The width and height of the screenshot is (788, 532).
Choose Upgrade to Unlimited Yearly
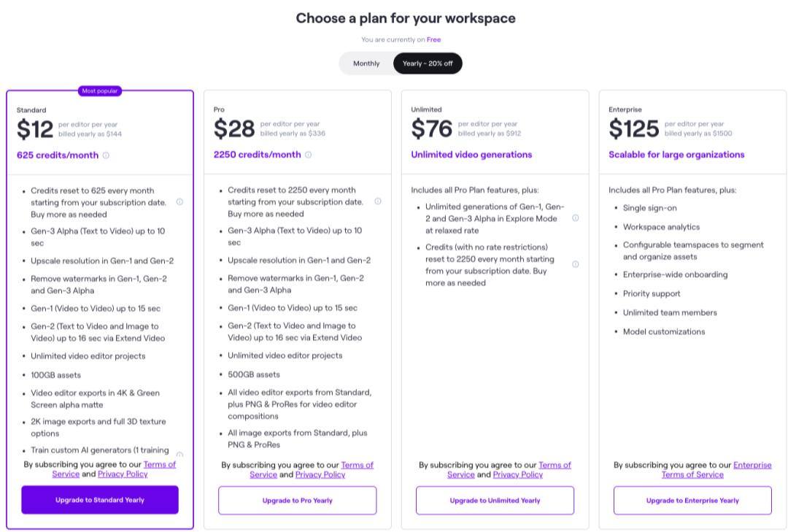(x=495, y=501)
